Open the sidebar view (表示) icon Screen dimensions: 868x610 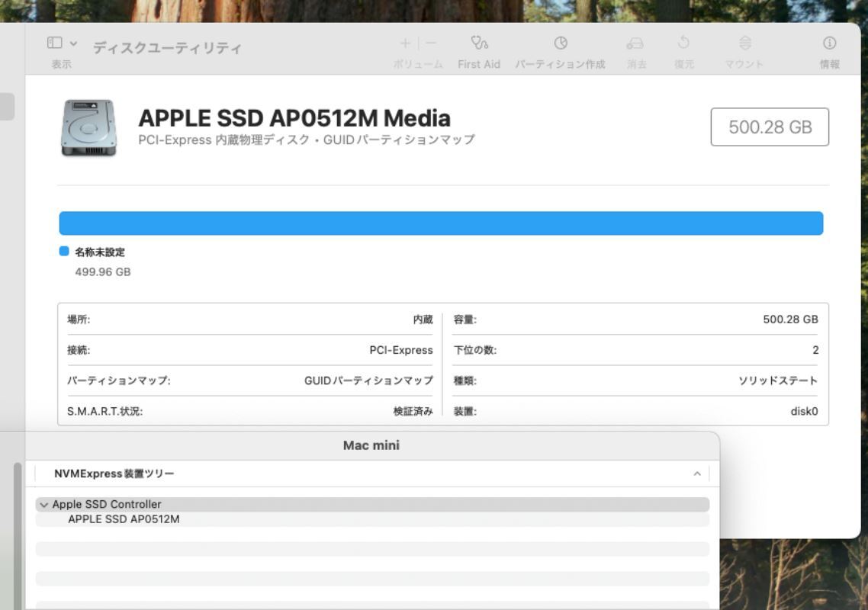point(54,43)
